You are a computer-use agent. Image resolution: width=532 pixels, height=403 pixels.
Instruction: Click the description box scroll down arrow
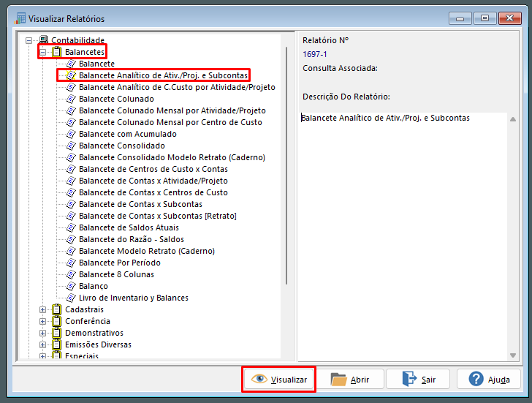[x=513, y=355]
